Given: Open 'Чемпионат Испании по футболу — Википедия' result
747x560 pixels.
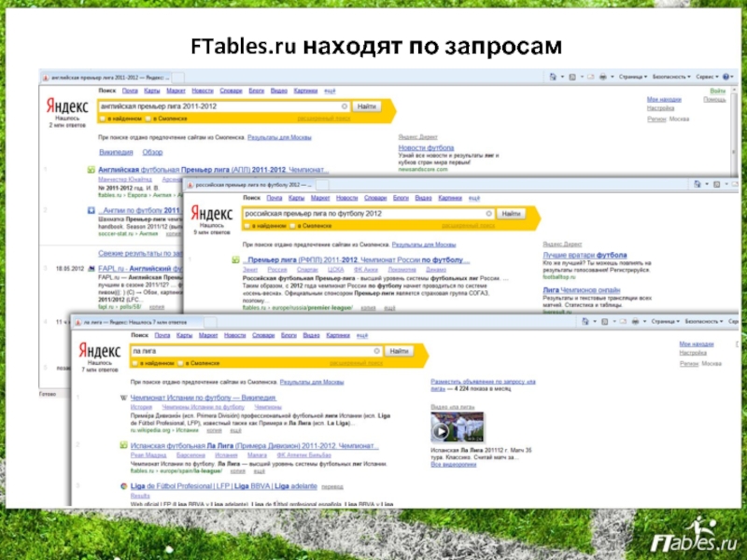Looking at the screenshot, I should point(203,398).
